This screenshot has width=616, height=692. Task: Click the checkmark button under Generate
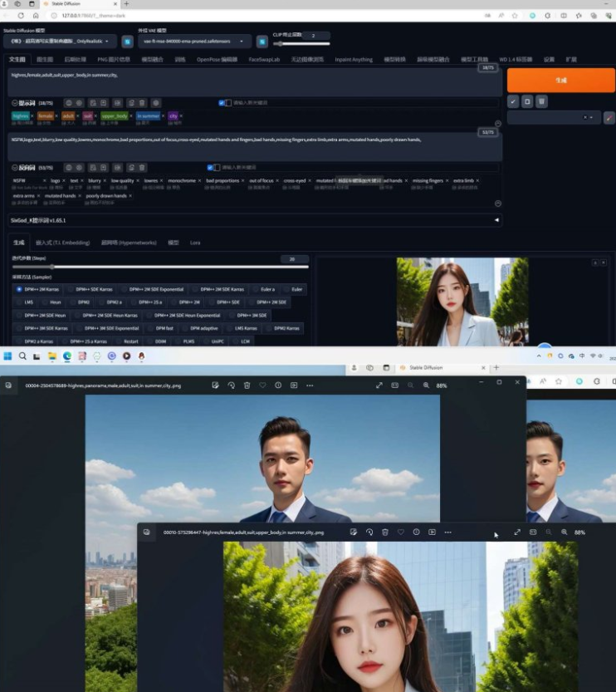click(513, 101)
